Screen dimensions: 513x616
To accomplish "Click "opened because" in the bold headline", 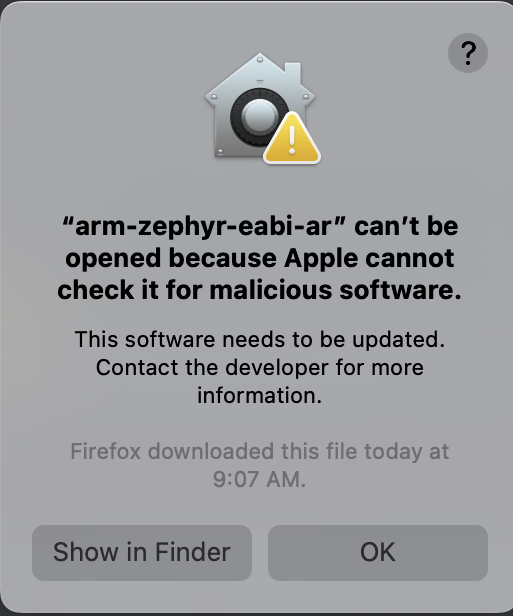I will (x=171, y=259).
